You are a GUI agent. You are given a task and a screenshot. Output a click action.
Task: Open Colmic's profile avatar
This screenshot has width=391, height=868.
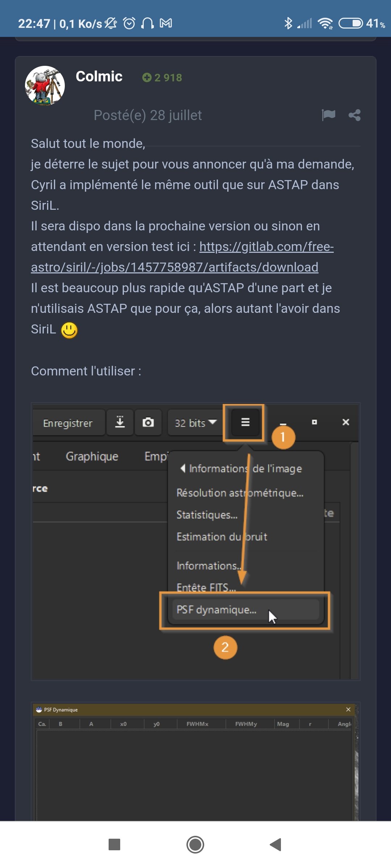pos(45,86)
